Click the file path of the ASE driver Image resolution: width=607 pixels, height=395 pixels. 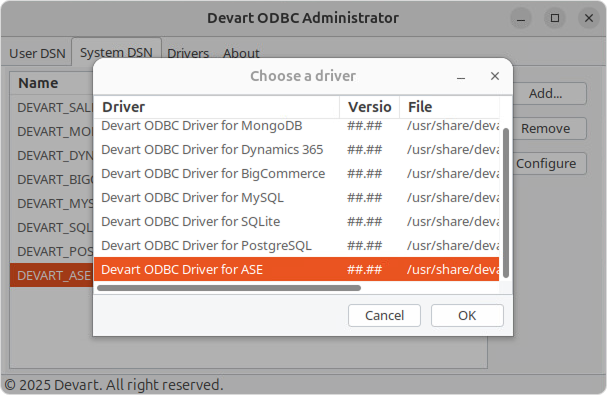click(453, 269)
